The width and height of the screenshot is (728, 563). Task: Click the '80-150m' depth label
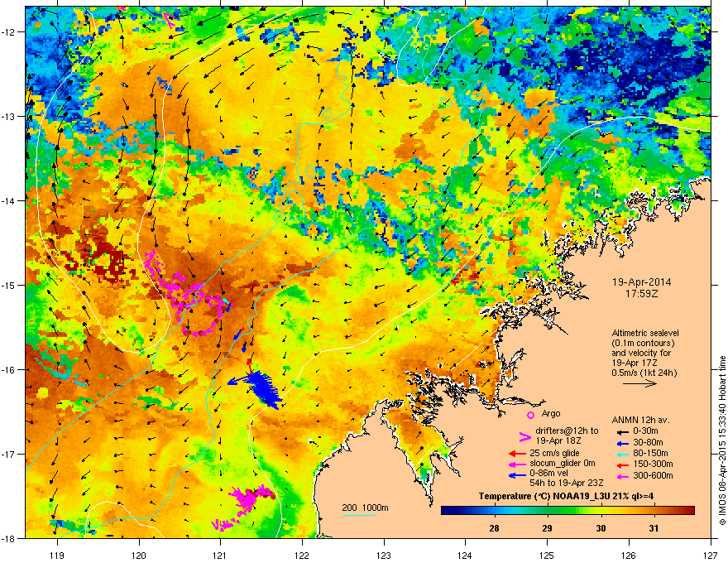point(650,454)
